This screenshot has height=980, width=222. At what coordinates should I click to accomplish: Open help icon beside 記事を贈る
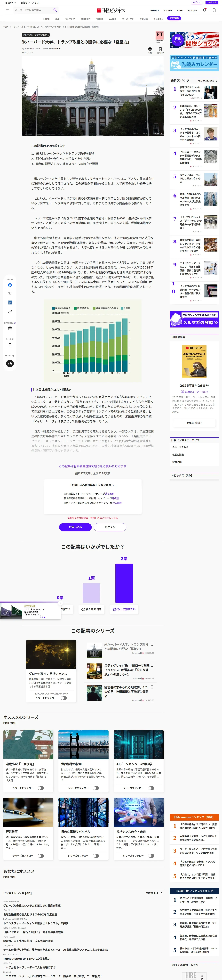(x=15, y=323)
